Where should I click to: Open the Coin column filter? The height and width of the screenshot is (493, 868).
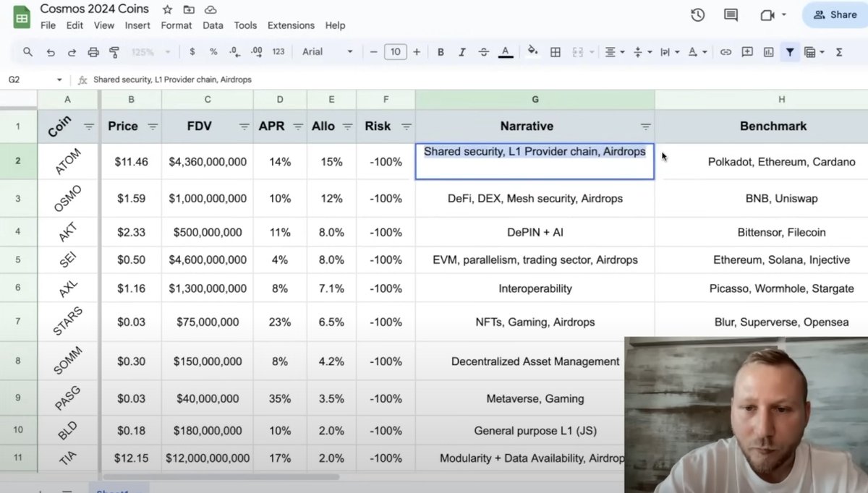[89, 127]
